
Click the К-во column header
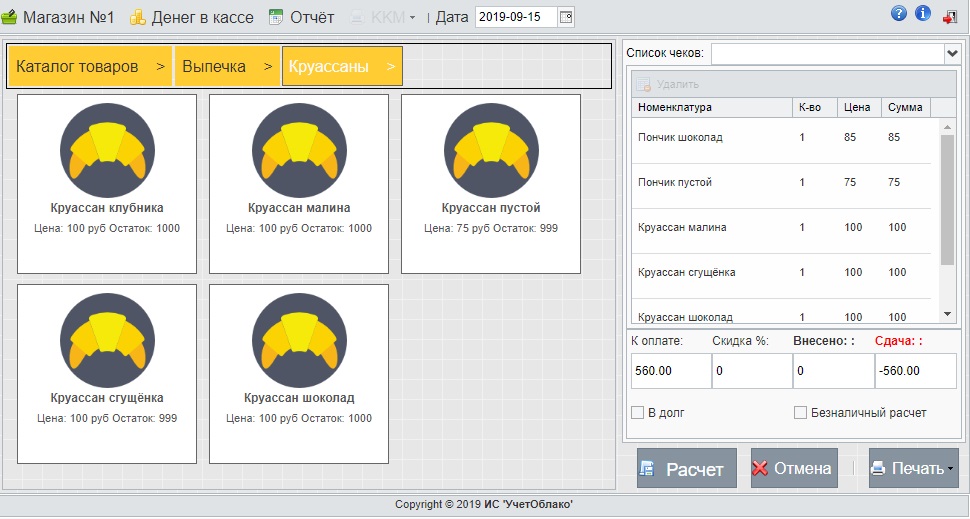(x=815, y=107)
